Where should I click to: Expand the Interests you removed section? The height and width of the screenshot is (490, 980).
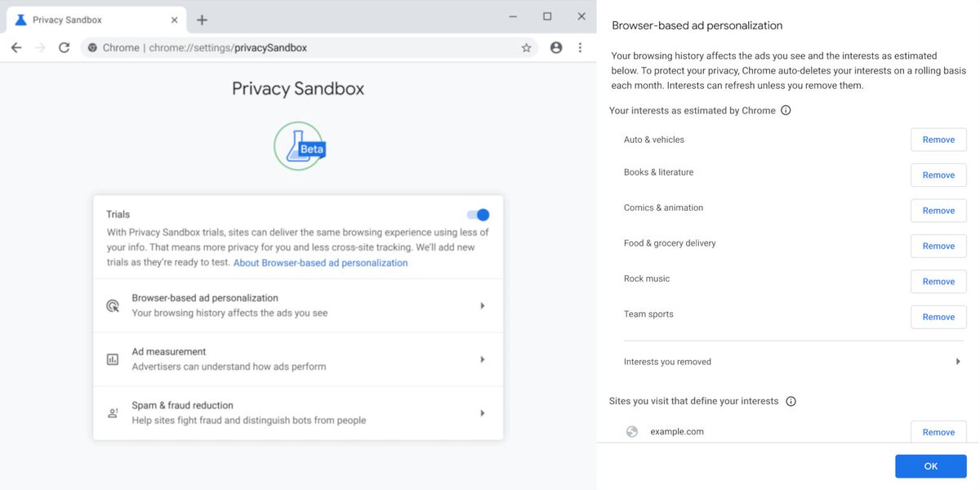(x=792, y=362)
